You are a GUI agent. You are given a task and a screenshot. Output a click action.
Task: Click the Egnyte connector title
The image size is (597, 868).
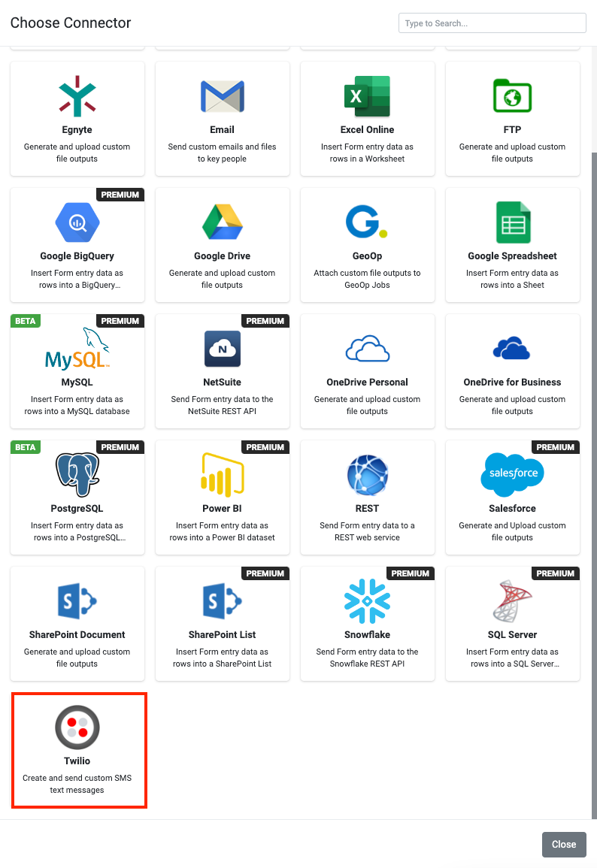point(77,129)
